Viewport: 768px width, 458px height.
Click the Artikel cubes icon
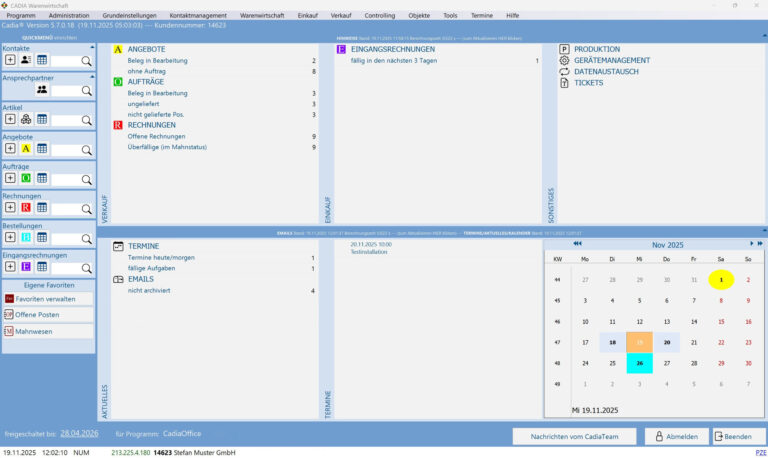(26, 119)
